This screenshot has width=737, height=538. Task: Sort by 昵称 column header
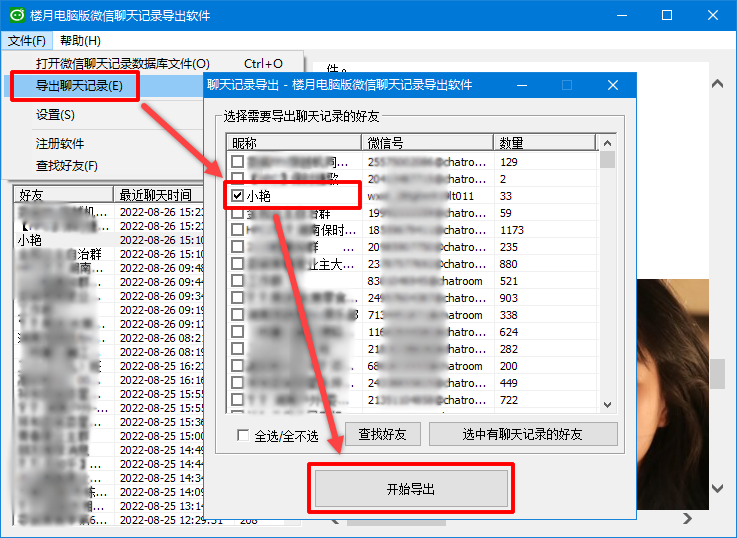click(294, 142)
